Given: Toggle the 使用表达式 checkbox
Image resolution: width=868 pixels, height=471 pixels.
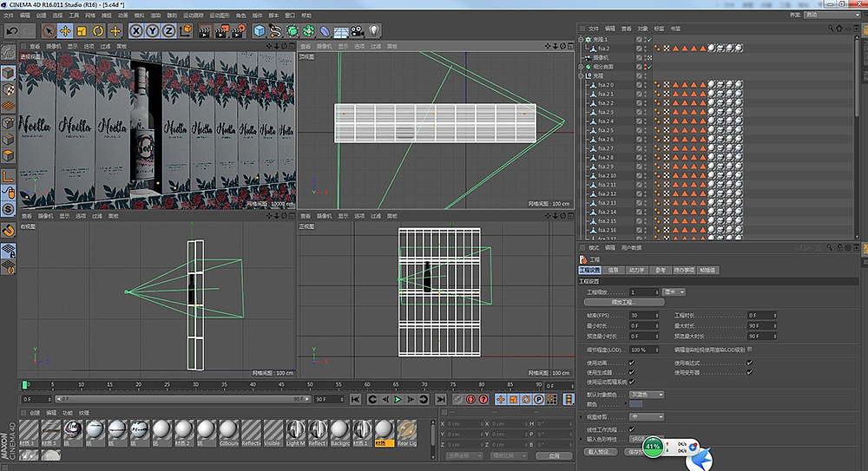Looking at the screenshot, I should (750, 363).
